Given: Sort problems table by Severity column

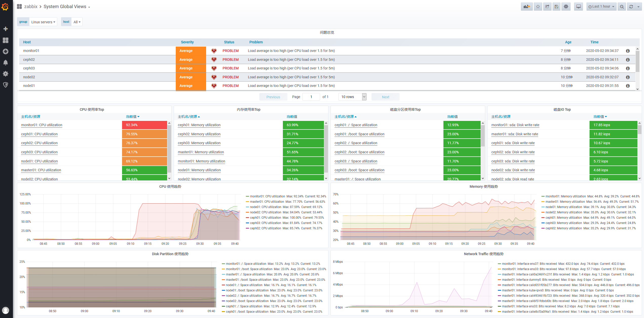Looking at the screenshot, I should [x=187, y=42].
